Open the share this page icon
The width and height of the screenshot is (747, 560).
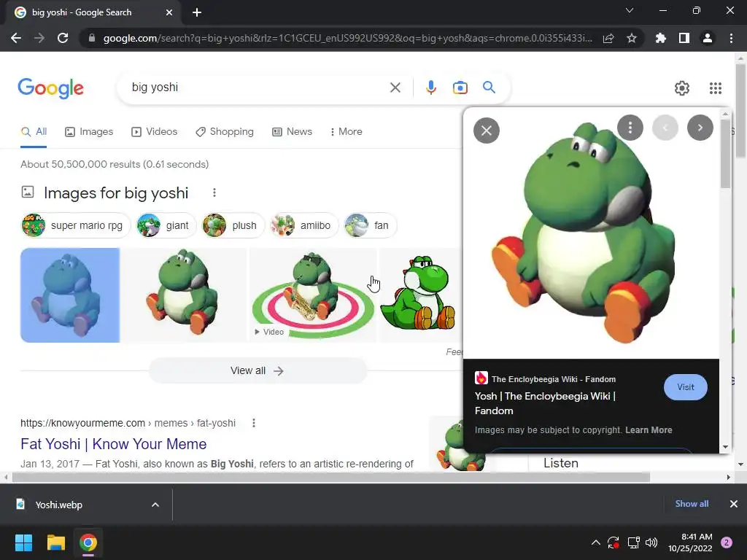point(608,38)
